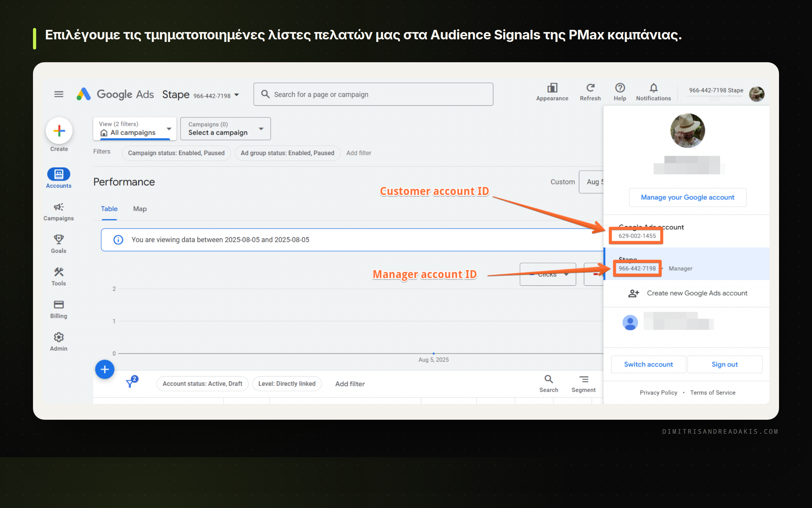Select the second blurred user account
The height and width of the screenshot is (508, 812).
[x=686, y=322]
